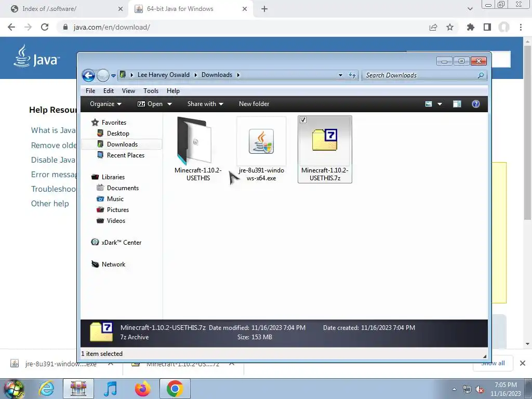Refresh the Downloads folder view
Screen dimensions: 532x399
click(352, 75)
